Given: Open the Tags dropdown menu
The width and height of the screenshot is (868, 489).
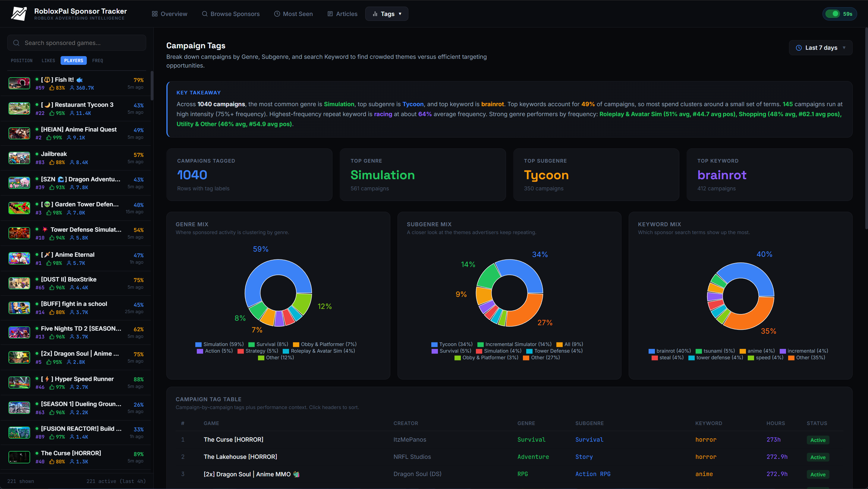Looking at the screenshot, I should [386, 14].
